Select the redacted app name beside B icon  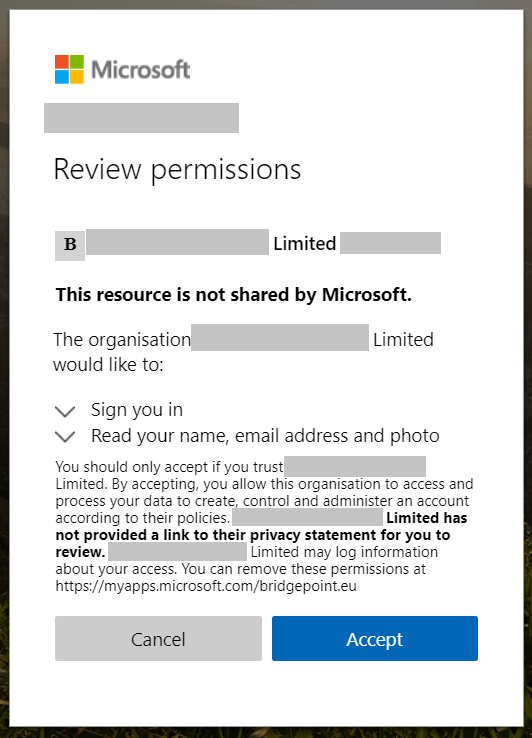[x=177, y=242]
